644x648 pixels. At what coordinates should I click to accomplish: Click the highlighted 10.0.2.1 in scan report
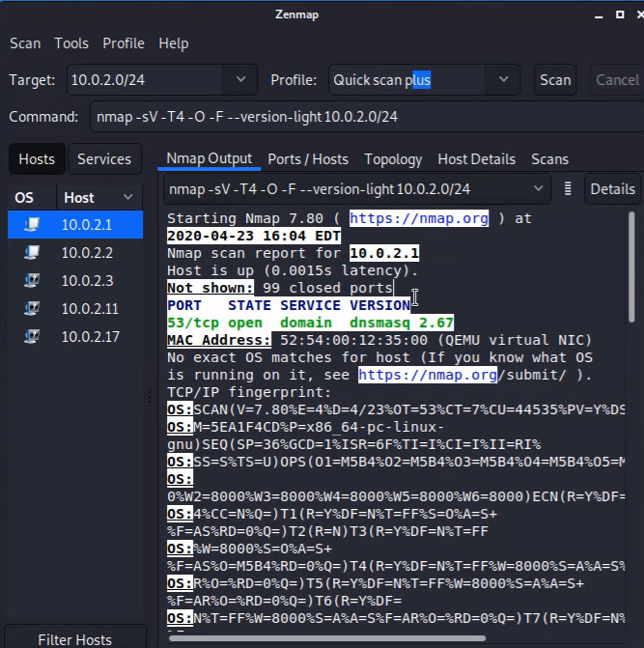(384, 253)
